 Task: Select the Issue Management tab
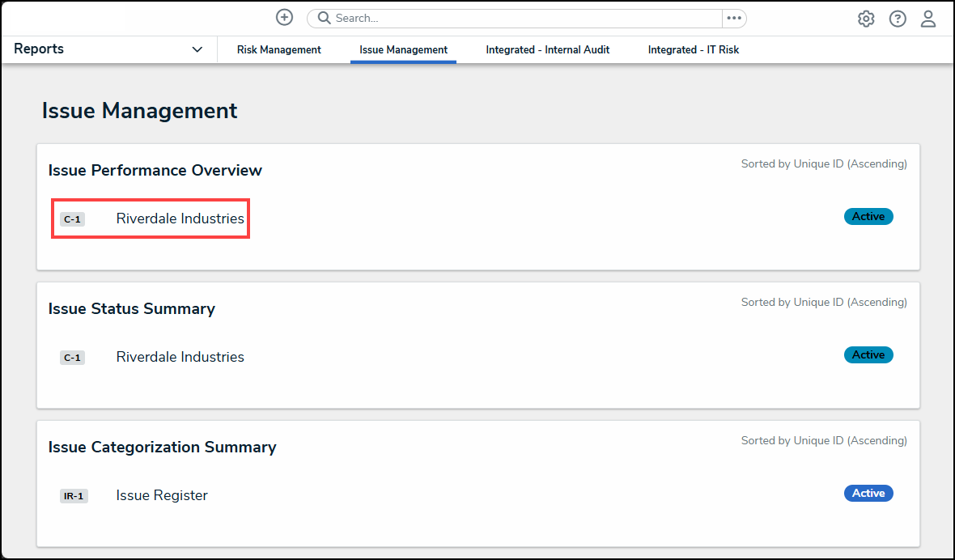[403, 50]
